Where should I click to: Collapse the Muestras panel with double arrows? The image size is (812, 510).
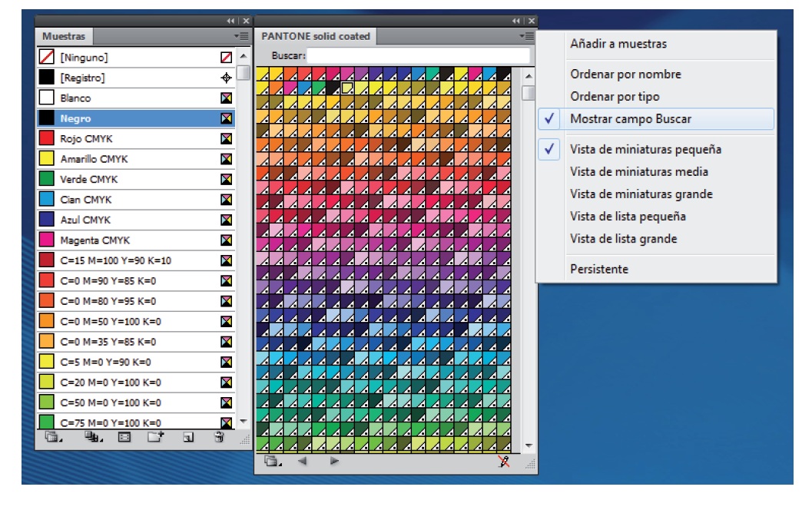click(x=230, y=21)
